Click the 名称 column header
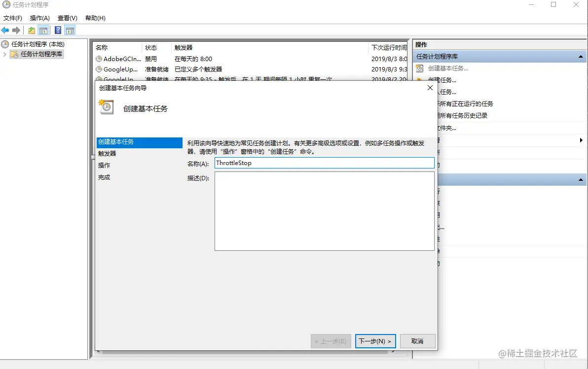The image size is (588, 369). [117, 48]
